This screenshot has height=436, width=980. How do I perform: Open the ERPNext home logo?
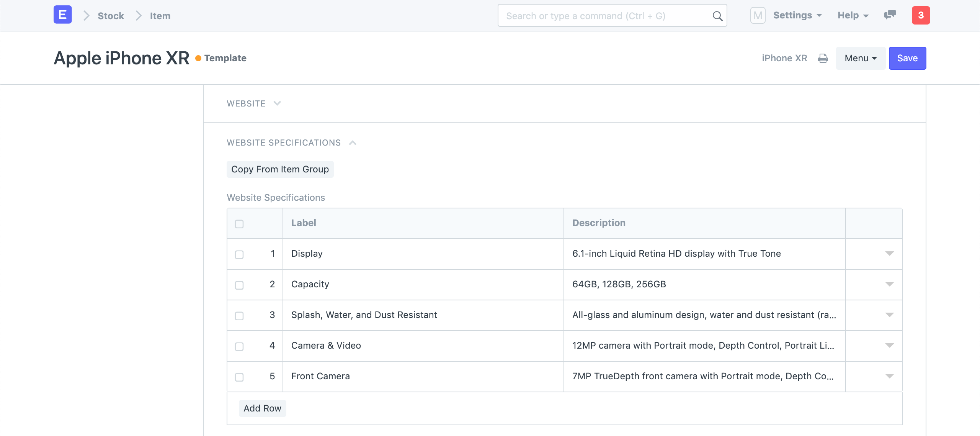pyautogui.click(x=63, y=15)
